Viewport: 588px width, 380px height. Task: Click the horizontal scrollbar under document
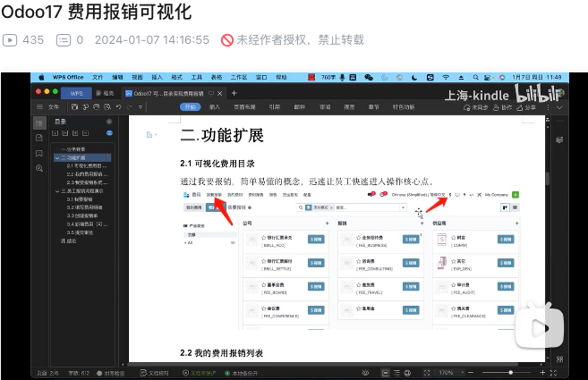322,364
